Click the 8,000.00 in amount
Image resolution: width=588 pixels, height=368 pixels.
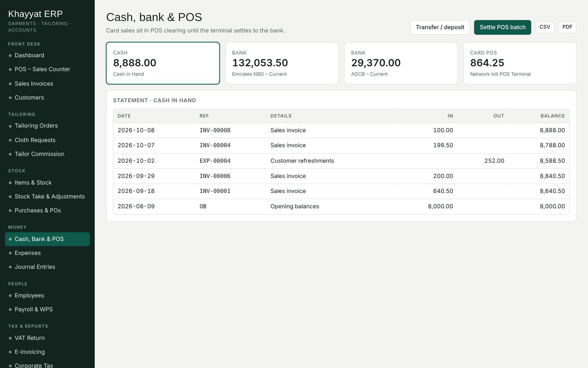pyautogui.click(x=440, y=206)
